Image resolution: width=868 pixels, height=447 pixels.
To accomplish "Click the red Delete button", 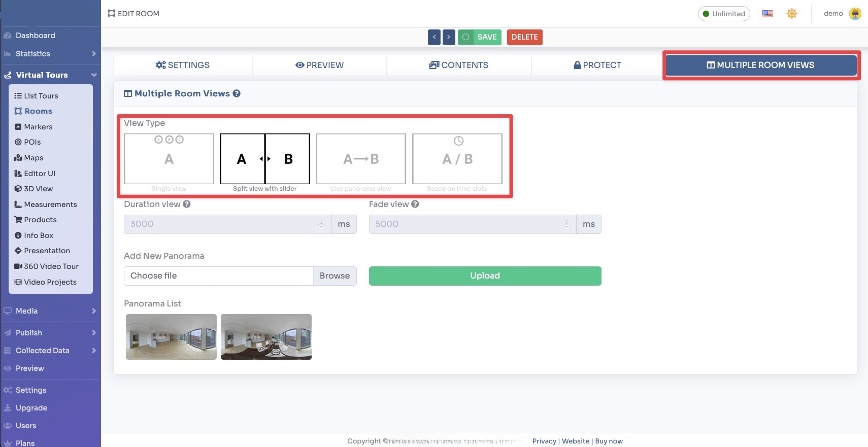I will pos(524,37).
